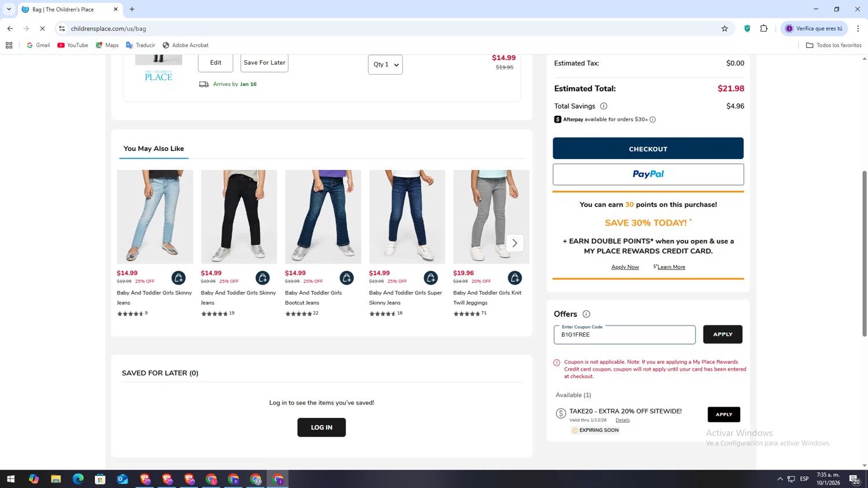Viewport: 868px width, 488px height.
Task: Click the browser address bar
Action: [x=393, y=28]
